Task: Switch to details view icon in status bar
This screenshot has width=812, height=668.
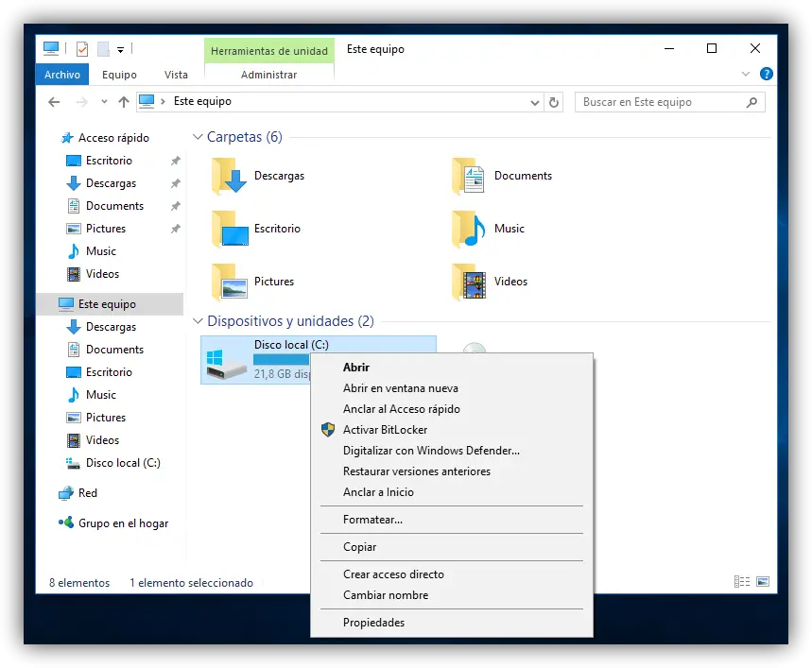Action: pos(742,582)
